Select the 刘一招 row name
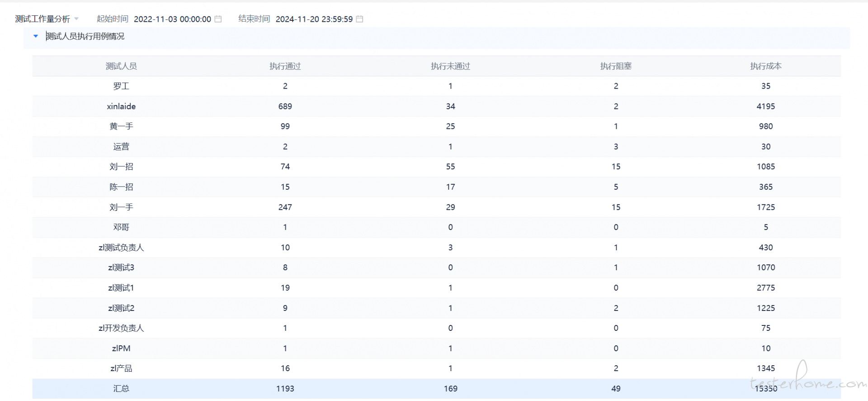This screenshot has width=868, height=401. click(121, 167)
